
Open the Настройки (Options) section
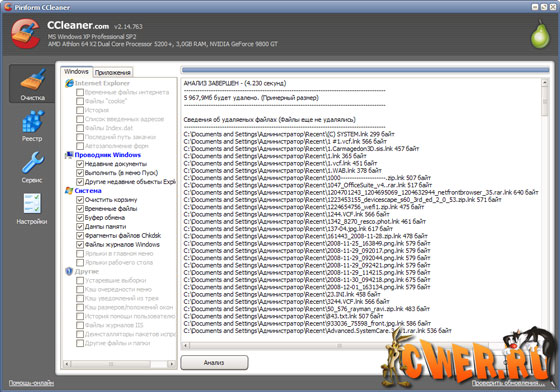click(32, 209)
